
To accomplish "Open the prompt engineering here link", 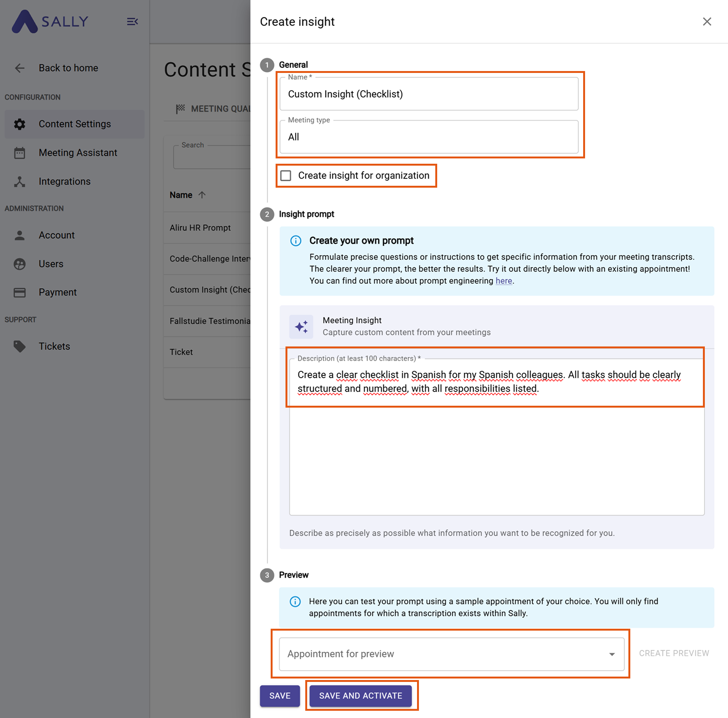I will 504,281.
